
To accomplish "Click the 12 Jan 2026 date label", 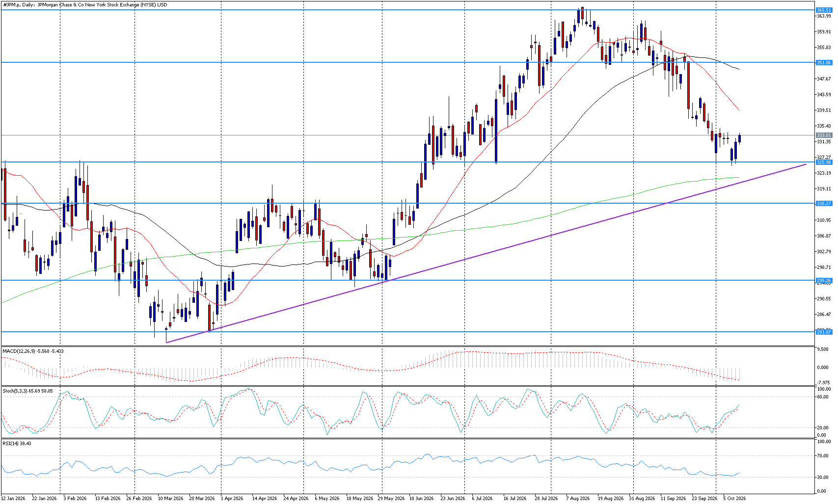I will 13,499.
